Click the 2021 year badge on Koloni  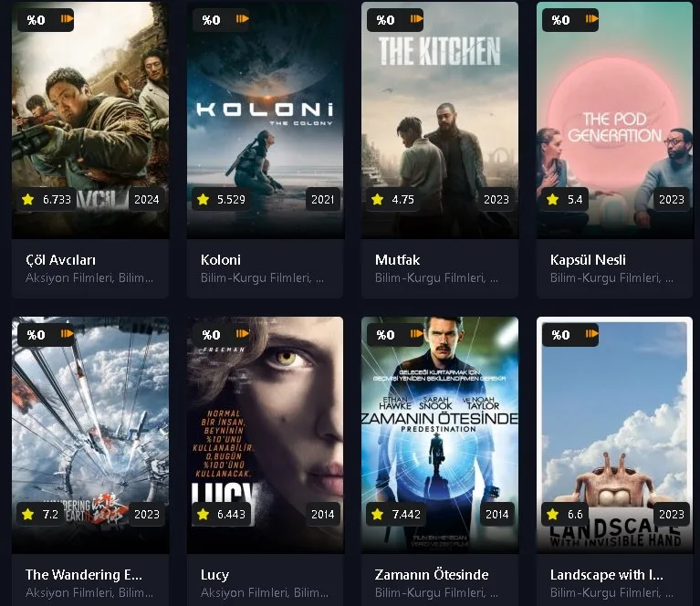pos(322,199)
